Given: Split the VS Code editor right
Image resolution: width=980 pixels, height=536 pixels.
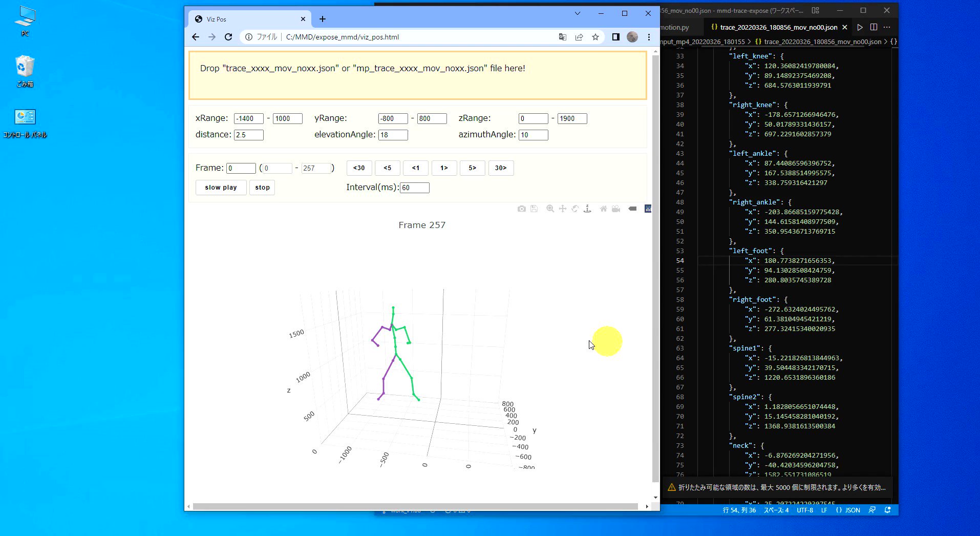Looking at the screenshot, I should pos(874,27).
